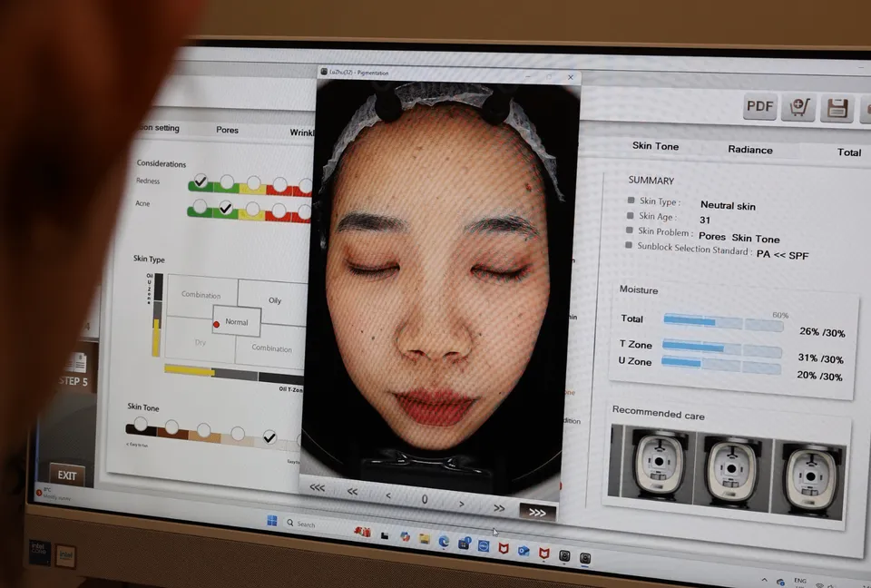Open File Explorer from the taskbar
The height and width of the screenshot is (588, 871).
pyautogui.click(x=425, y=538)
